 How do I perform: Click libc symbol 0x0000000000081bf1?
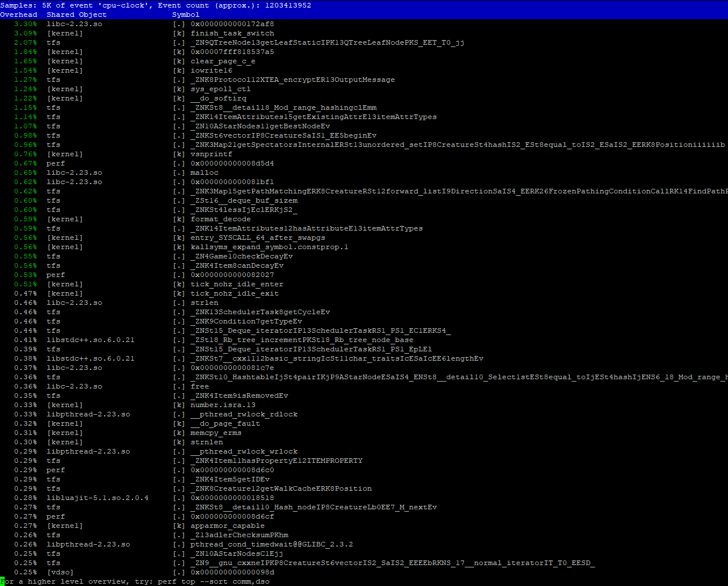point(232,182)
